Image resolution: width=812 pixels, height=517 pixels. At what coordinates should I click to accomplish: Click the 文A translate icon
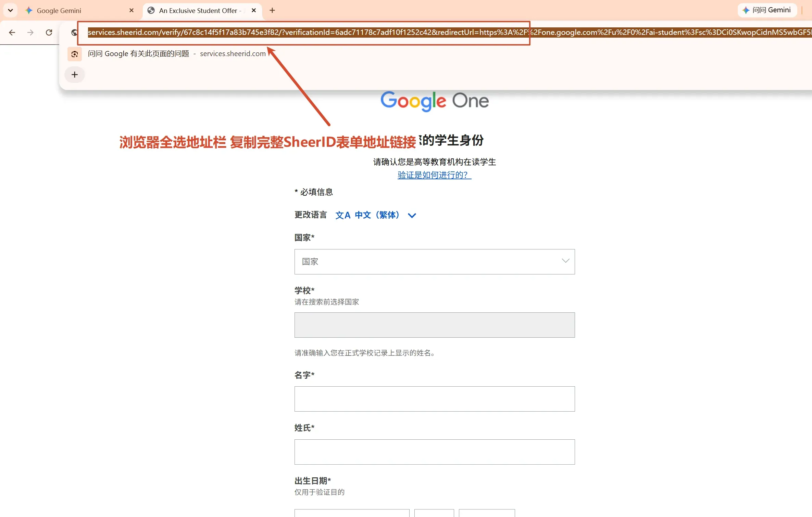(x=343, y=215)
